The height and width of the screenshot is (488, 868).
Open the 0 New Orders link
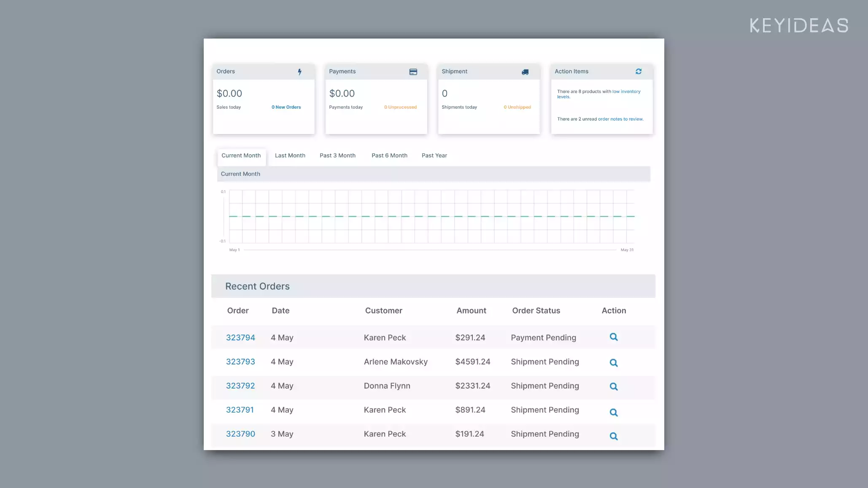pyautogui.click(x=286, y=107)
